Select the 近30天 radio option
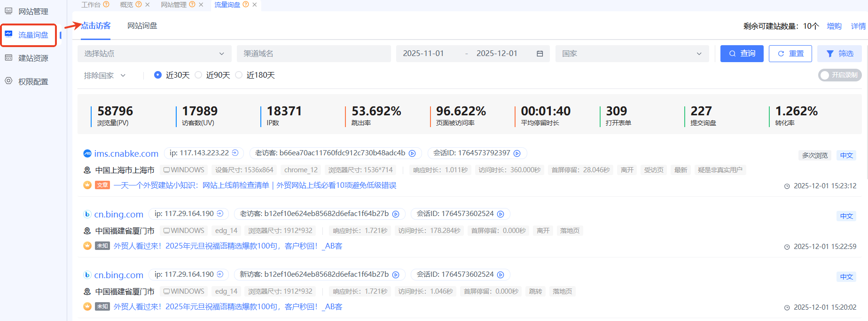Viewport: 868px width, 321px height. pos(158,75)
